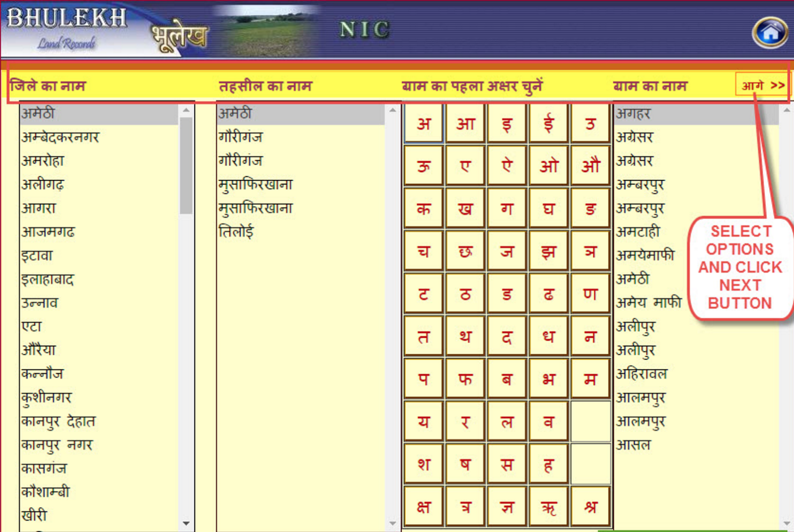Viewport: 794px width, 532px height.
Task: Choose आगरा in the district list
Action: pyautogui.click(x=99, y=208)
